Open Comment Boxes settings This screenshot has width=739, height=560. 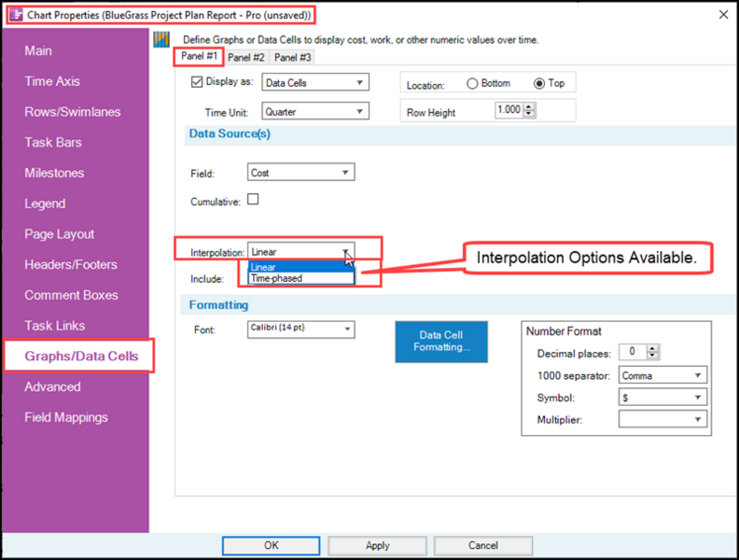pos(71,296)
